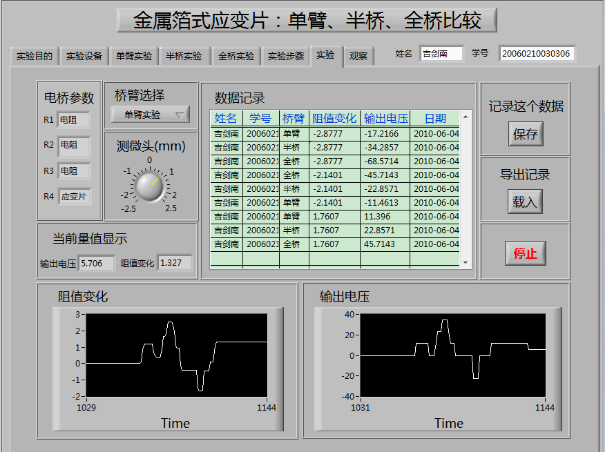The width and height of the screenshot is (605, 453).
Task: Select the 实验 tab
Action: point(326,55)
